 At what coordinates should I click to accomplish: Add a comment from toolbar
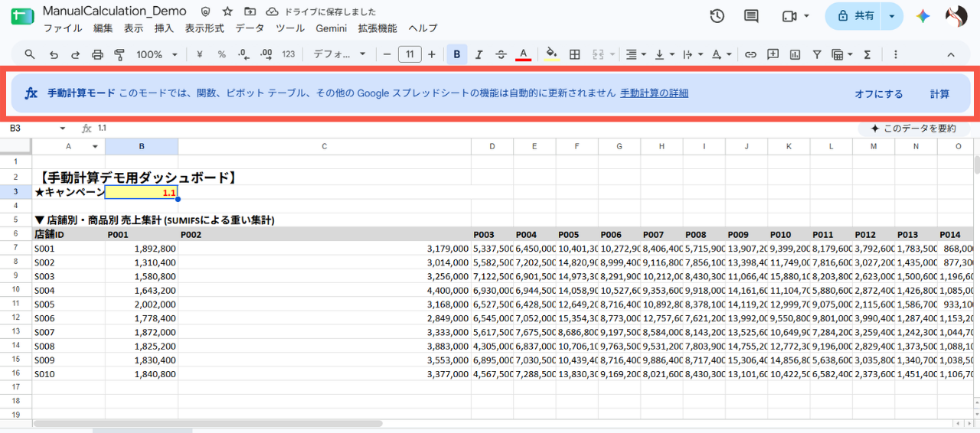[x=773, y=54]
